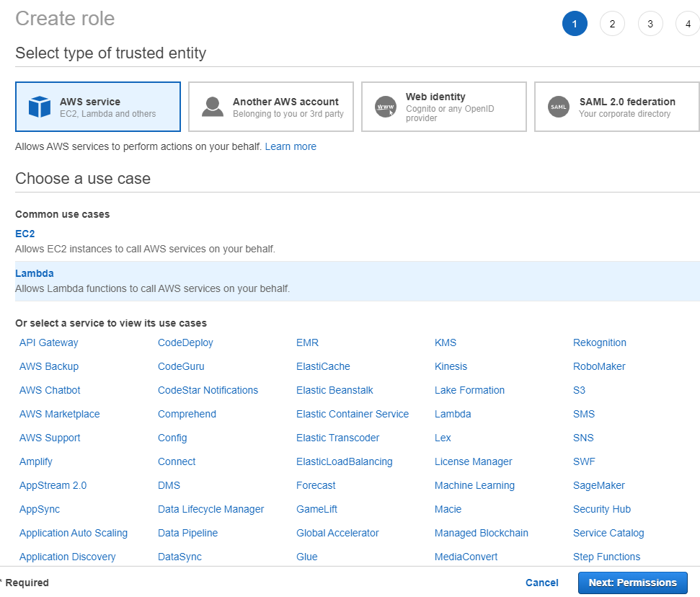This screenshot has width=700, height=597.
Task: Select the AWS service trusted entity card
Action: [98, 107]
